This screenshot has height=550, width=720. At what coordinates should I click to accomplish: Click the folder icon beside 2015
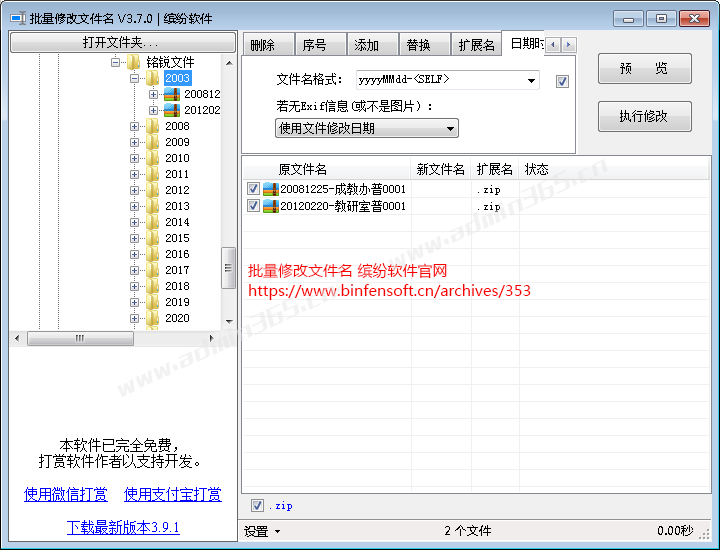click(152, 238)
